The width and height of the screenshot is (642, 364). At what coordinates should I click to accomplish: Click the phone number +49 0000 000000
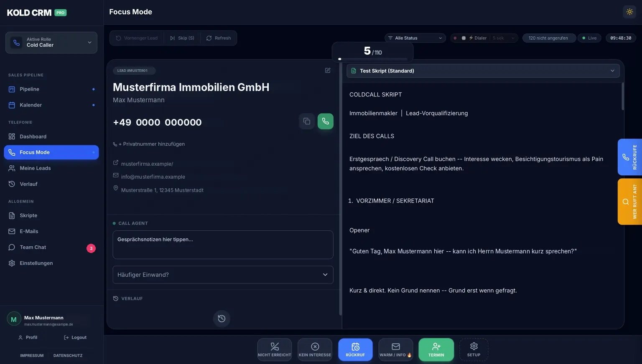(x=157, y=122)
